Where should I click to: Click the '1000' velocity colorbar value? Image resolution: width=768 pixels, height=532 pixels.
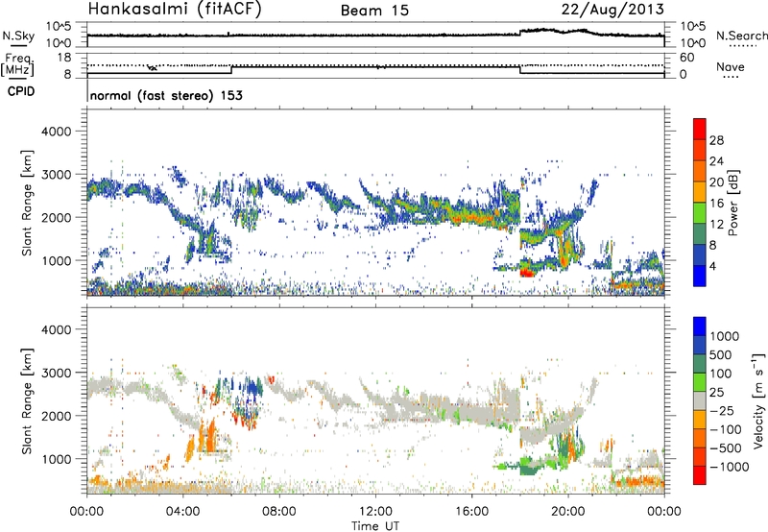pos(725,336)
